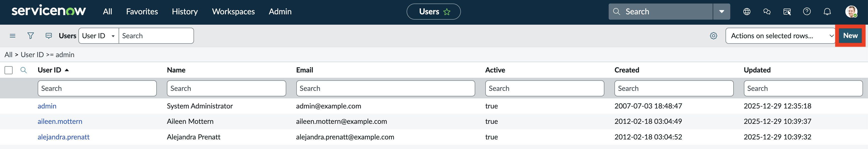Open Actions on selected rows dropdown
This screenshot has width=868, height=149.
pyautogui.click(x=780, y=36)
